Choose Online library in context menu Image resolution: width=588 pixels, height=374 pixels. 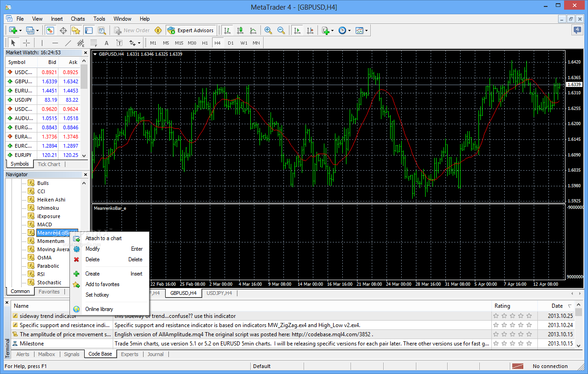99,309
